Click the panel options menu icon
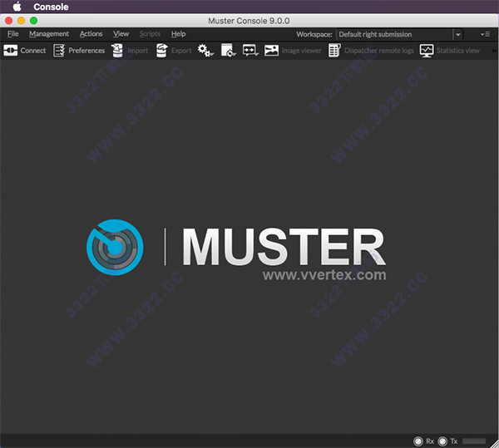 tap(486, 34)
